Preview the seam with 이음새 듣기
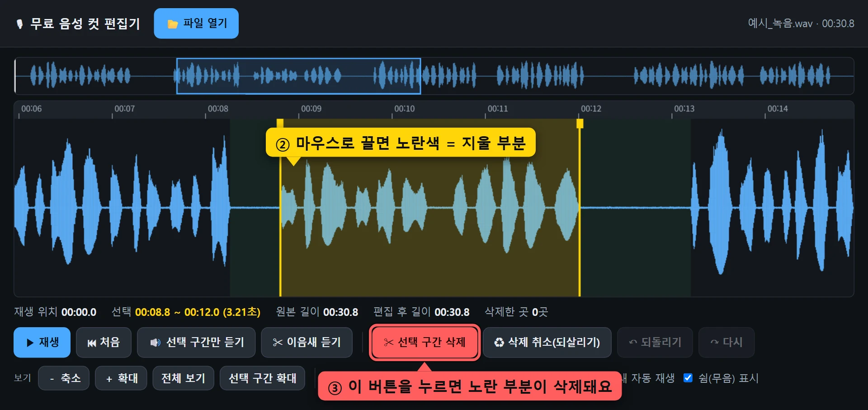Screen dimensions: 868x410 [307, 342]
